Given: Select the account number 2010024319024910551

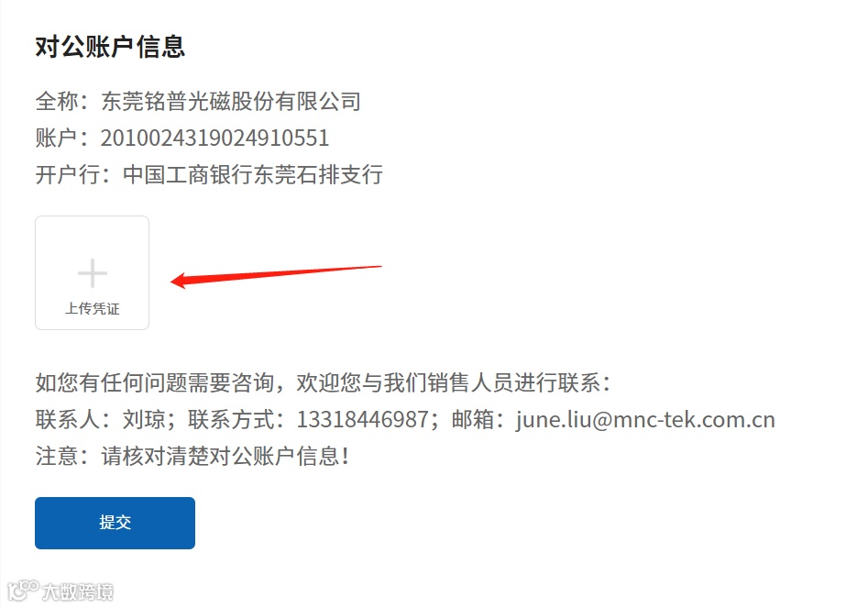Looking at the screenshot, I should pyautogui.click(x=214, y=138).
